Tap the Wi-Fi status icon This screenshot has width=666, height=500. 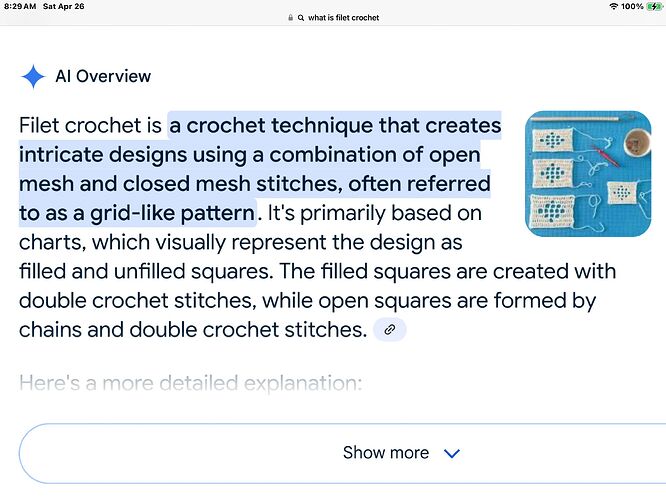tap(613, 6)
